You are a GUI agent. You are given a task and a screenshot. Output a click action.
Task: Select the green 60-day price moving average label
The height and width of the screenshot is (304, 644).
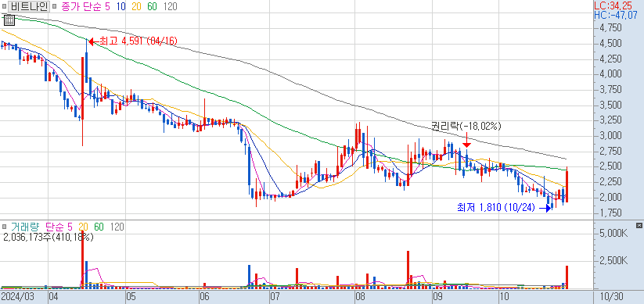point(152,6)
